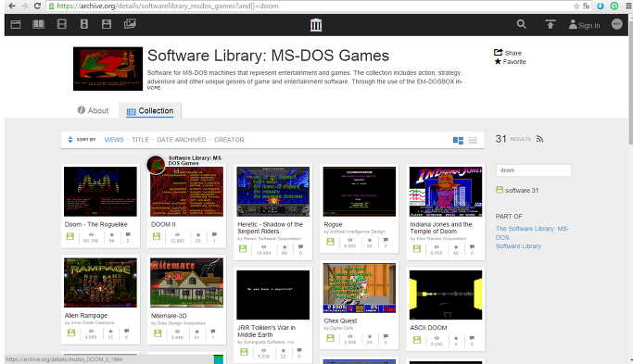Open the Web archive icon in top bar
This screenshot has height=364, width=633.
[16, 24]
